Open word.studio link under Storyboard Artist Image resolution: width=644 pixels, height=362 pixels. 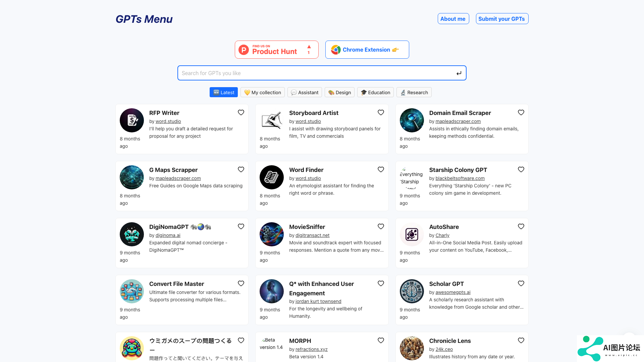pyautogui.click(x=308, y=121)
